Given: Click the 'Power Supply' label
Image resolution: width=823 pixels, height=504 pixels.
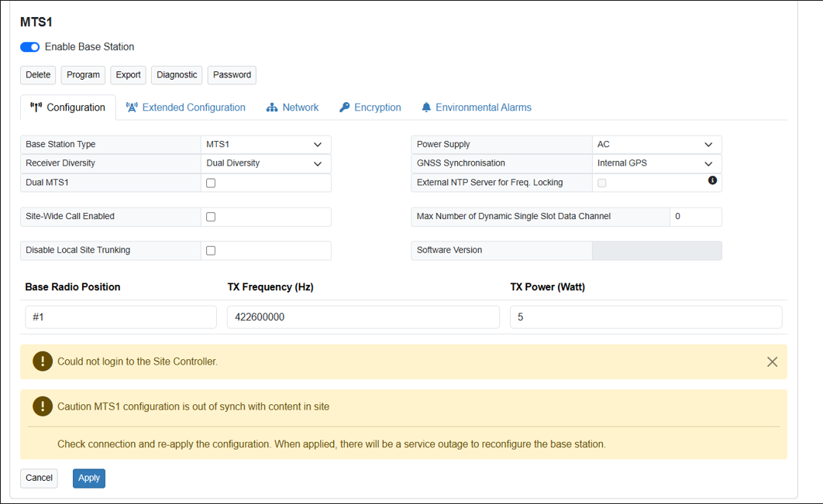Looking at the screenshot, I should point(443,144).
